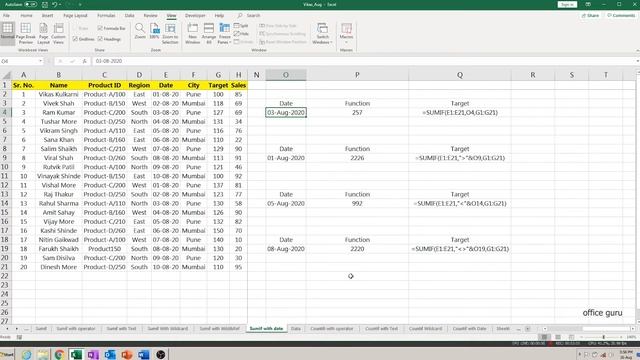
Task: Click Select All corner triangle
Action: tap(6, 75)
